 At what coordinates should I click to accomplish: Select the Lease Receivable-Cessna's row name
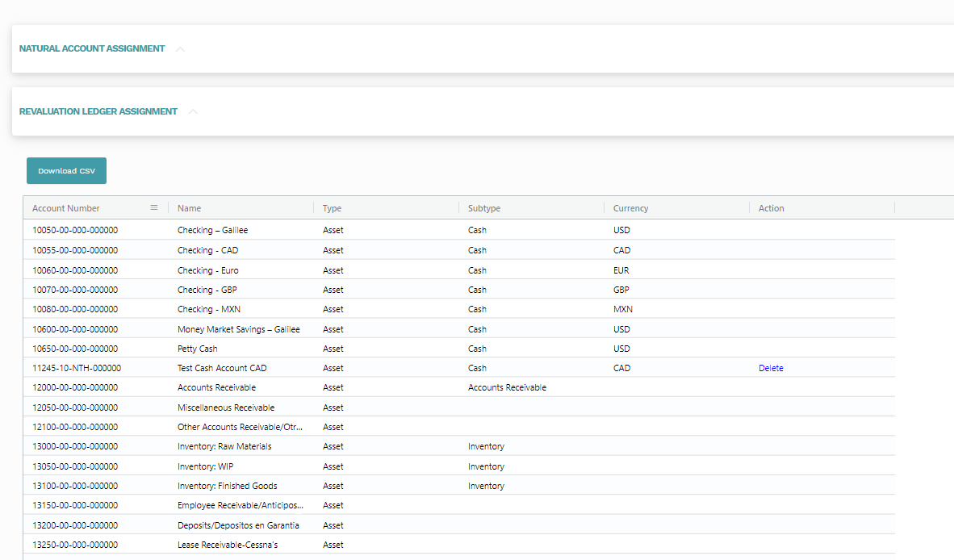228,545
